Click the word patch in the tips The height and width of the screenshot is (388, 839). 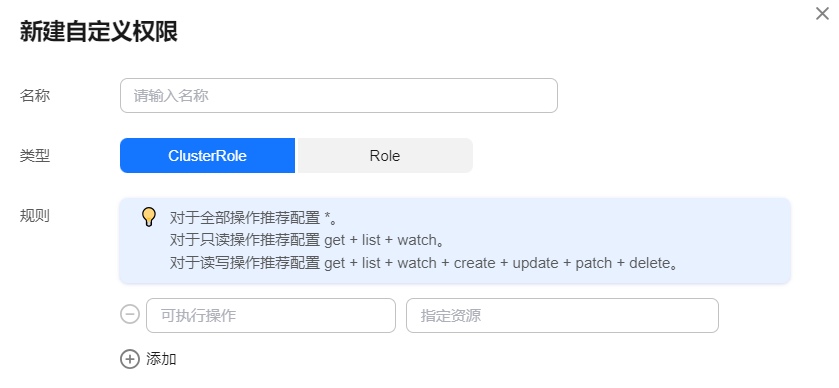pyautogui.click(x=593, y=263)
